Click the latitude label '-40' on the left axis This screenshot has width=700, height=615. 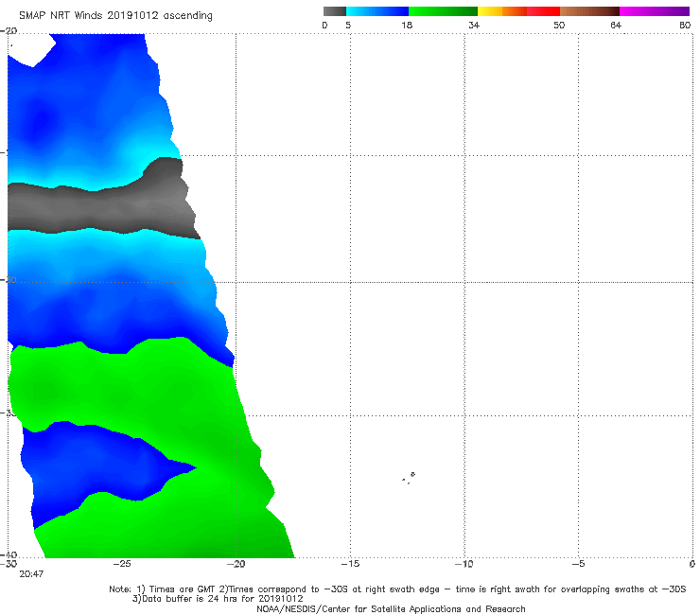(x=9, y=555)
